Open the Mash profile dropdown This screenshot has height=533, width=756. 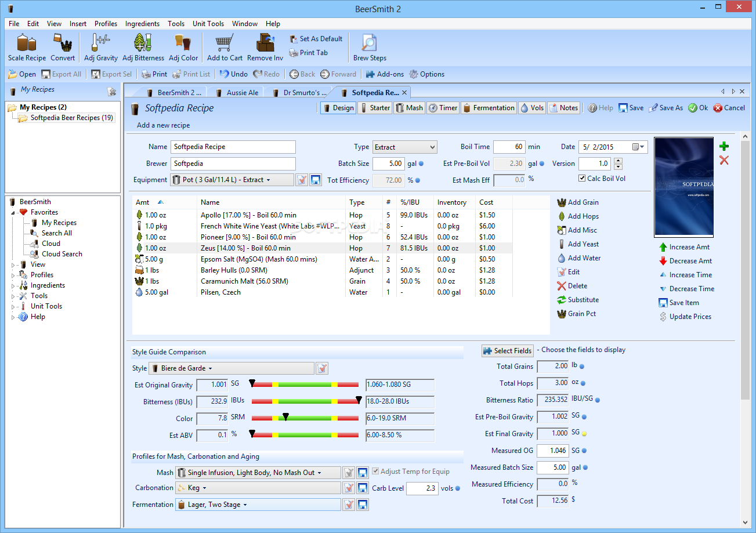tap(258, 473)
